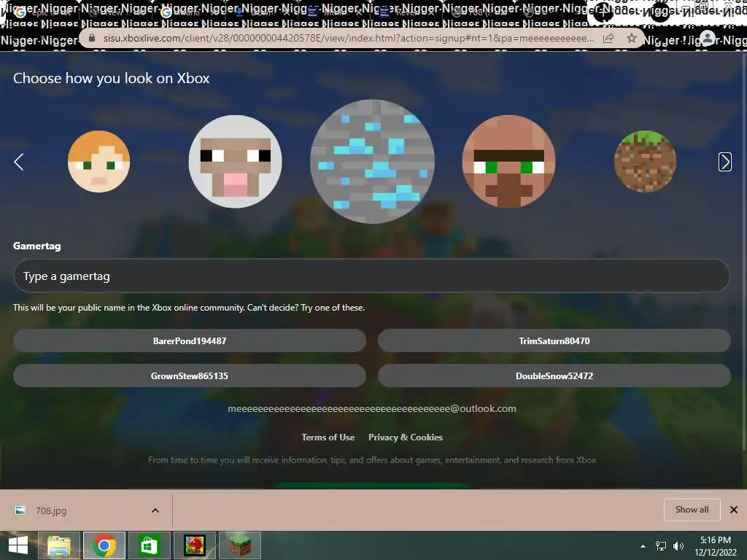
Task: Open the Terms of Use link
Action: pos(328,437)
